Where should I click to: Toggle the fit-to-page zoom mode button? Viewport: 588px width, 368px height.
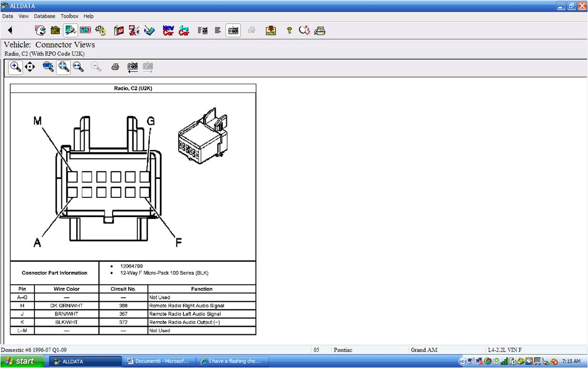(x=63, y=67)
